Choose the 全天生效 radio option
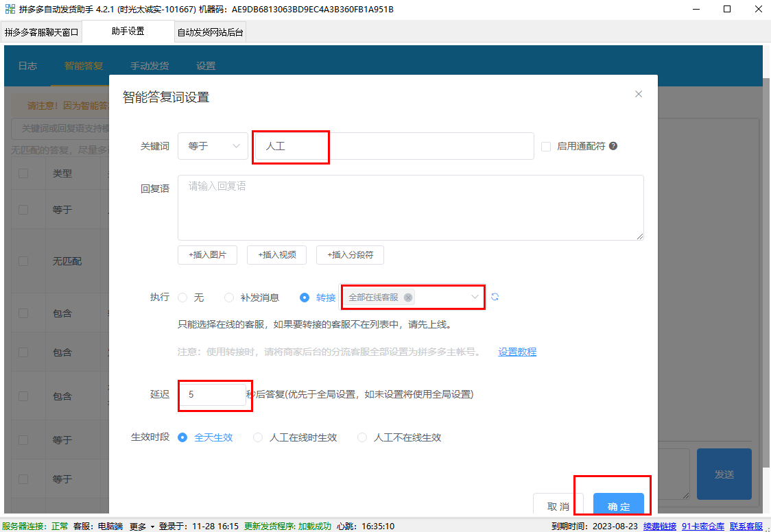The image size is (771, 532). 182,437
